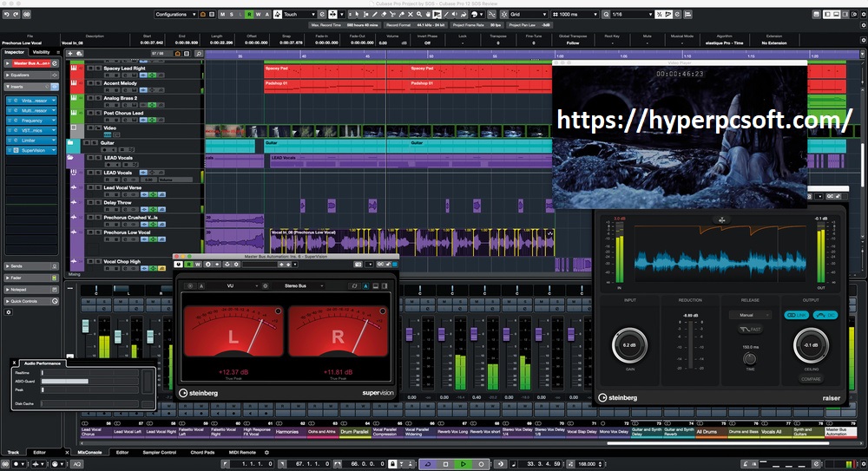This screenshot has height=471, width=868.
Task: Deactivate all Solo states with S button
Action: [232, 15]
